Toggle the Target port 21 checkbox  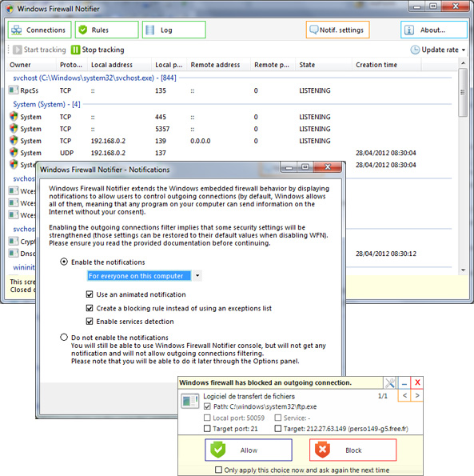pos(207,429)
